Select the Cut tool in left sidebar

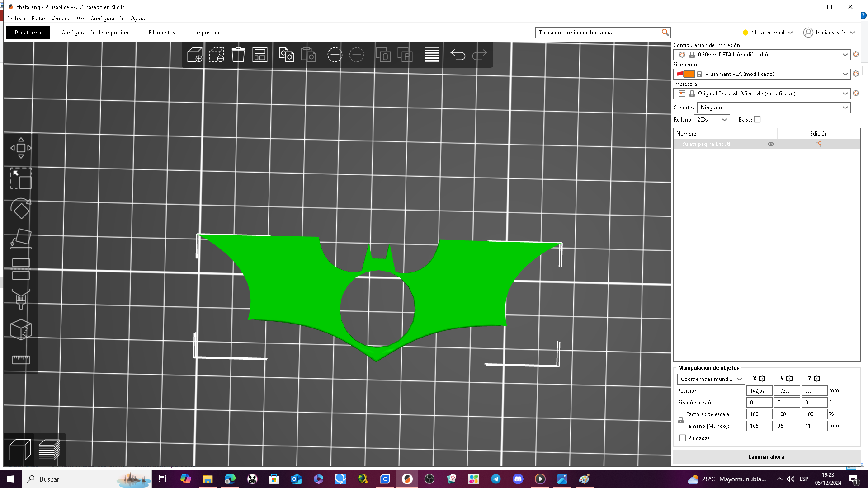pos(21,269)
